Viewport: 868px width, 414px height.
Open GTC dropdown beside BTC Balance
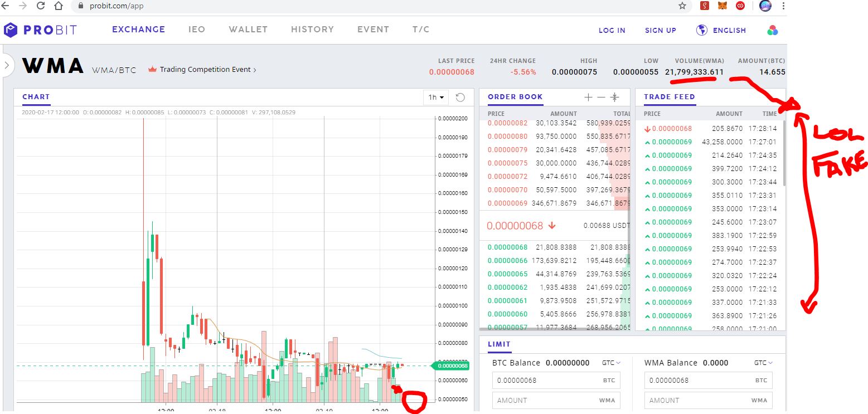(x=612, y=363)
